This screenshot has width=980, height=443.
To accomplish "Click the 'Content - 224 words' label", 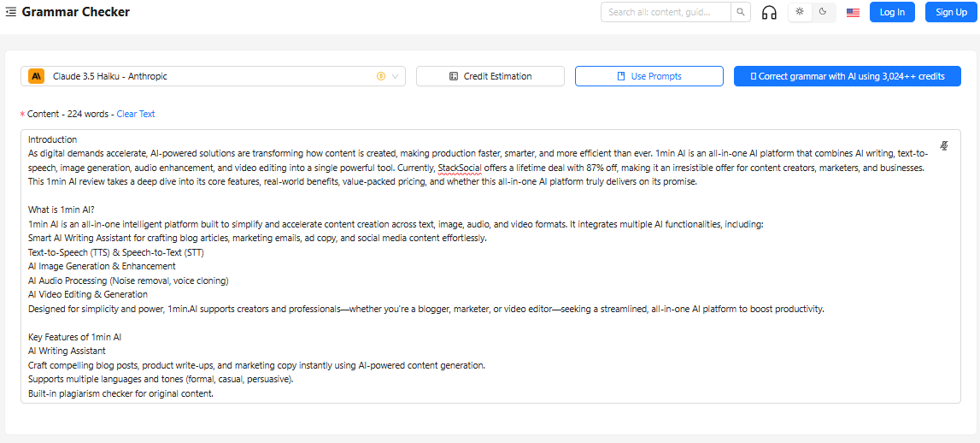I will pos(67,114).
